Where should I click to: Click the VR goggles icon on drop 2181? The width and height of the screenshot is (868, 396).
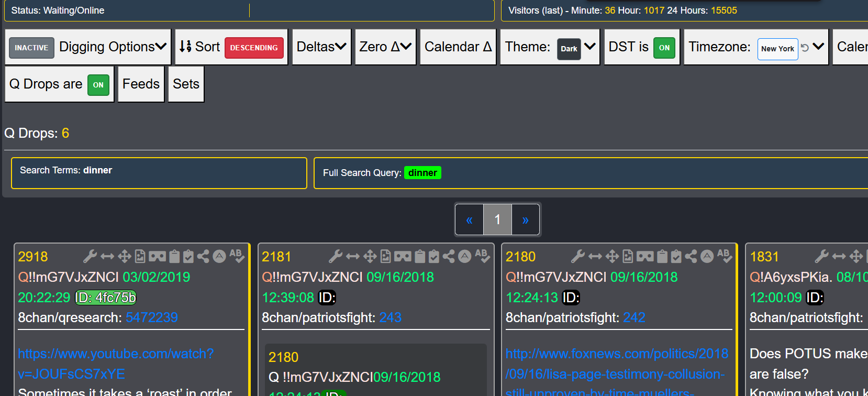pos(403,256)
